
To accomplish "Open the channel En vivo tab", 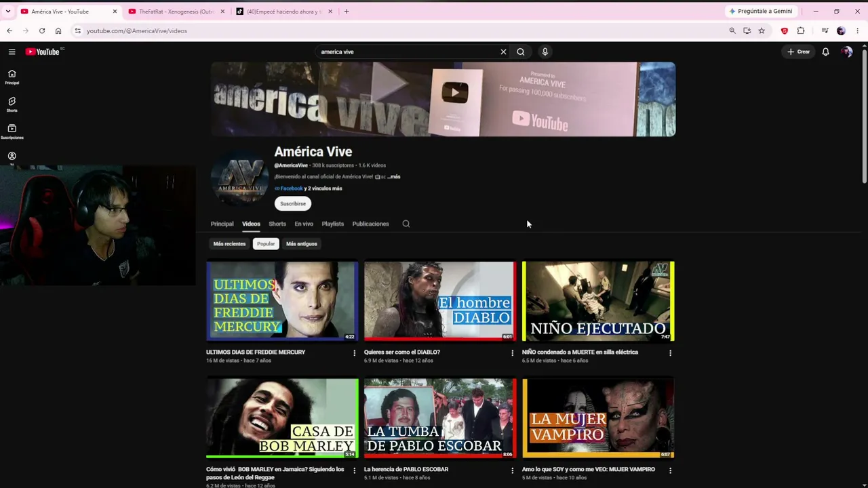I will pos(304,224).
